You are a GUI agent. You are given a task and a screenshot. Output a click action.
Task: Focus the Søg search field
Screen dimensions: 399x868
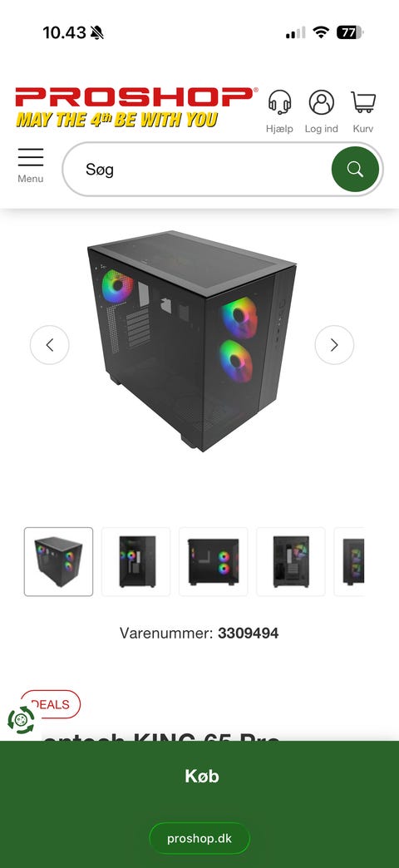(x=196, y=170)
